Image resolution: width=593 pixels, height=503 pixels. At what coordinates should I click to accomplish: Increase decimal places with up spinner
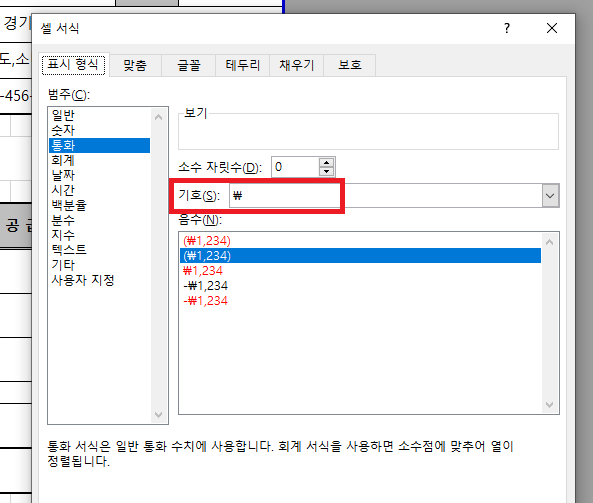(x=326, y=163)
